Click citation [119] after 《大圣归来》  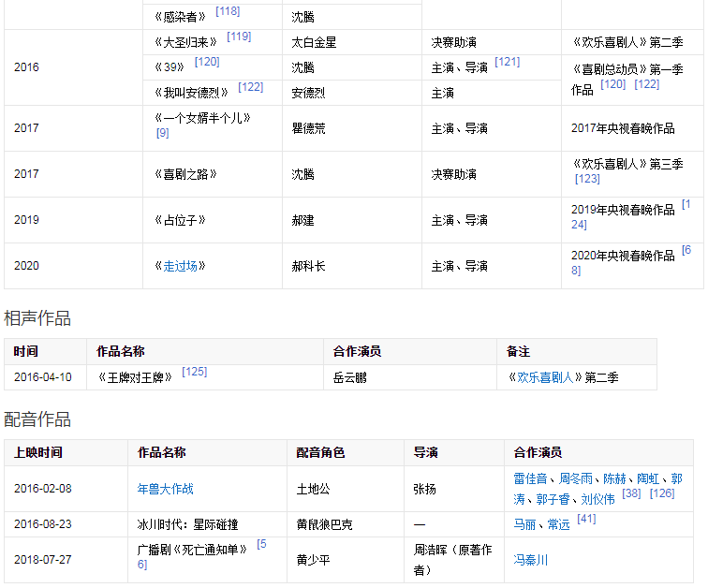tap(239, 37)
